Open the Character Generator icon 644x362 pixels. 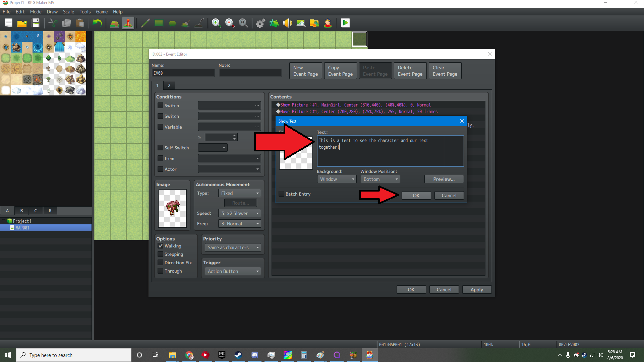pyautogui.click(x=328, y=23)
